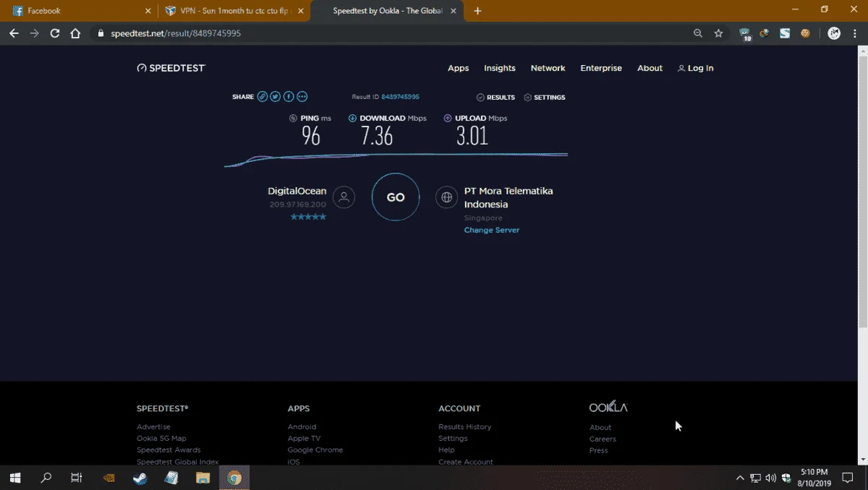Click the zoom magnifier icon in address bar
This screenshot has height=490, width=868.
pyautogui.click(x=698, y=33)
